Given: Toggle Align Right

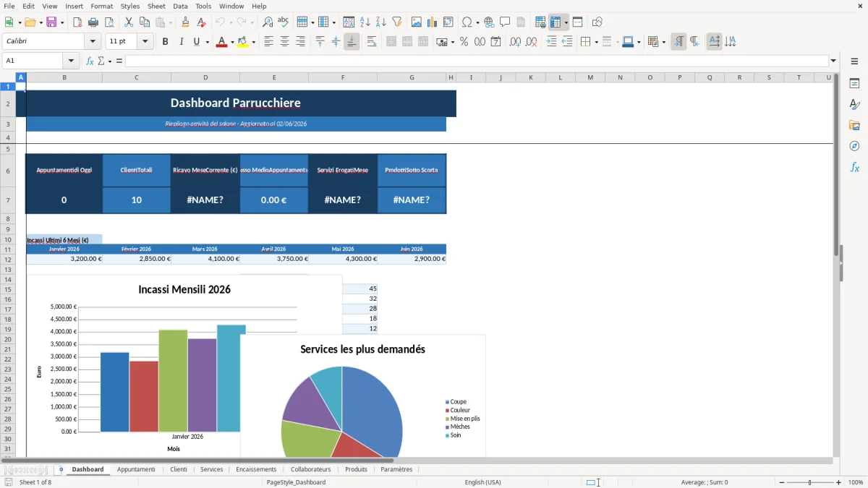Looking at the screenshot, I should click(300, 42).
